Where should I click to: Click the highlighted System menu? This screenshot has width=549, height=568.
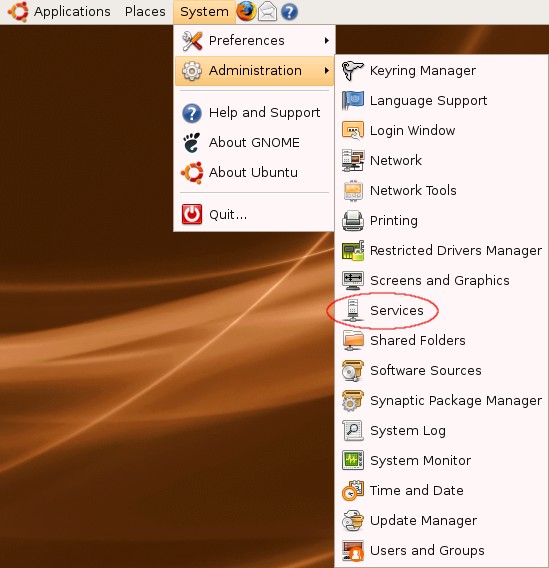pos(204,12)
